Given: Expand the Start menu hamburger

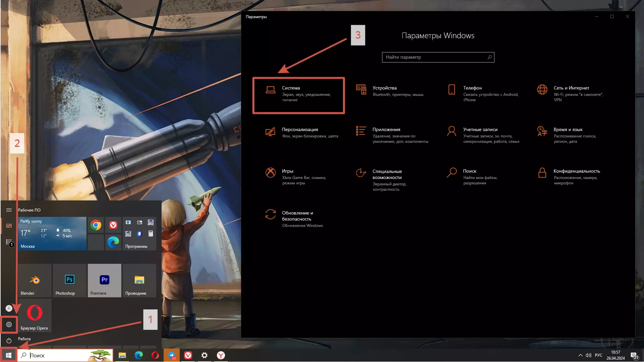Looking at the screenshot, I should pos(9,210).
